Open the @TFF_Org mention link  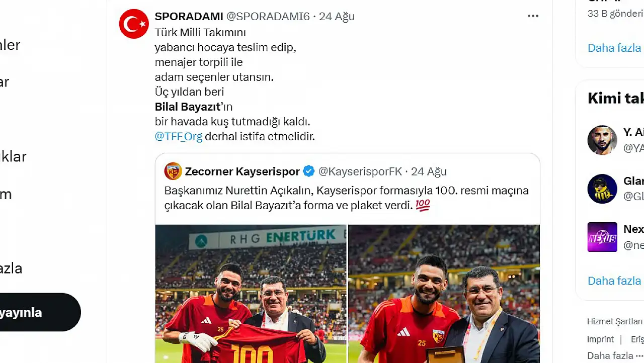[179, 136]
